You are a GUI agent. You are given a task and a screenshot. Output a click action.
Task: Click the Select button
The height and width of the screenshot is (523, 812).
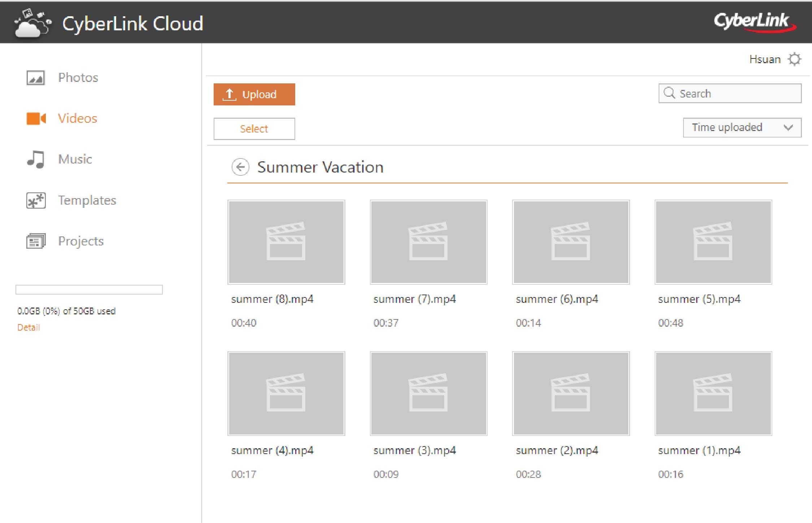tap(254, 129)
